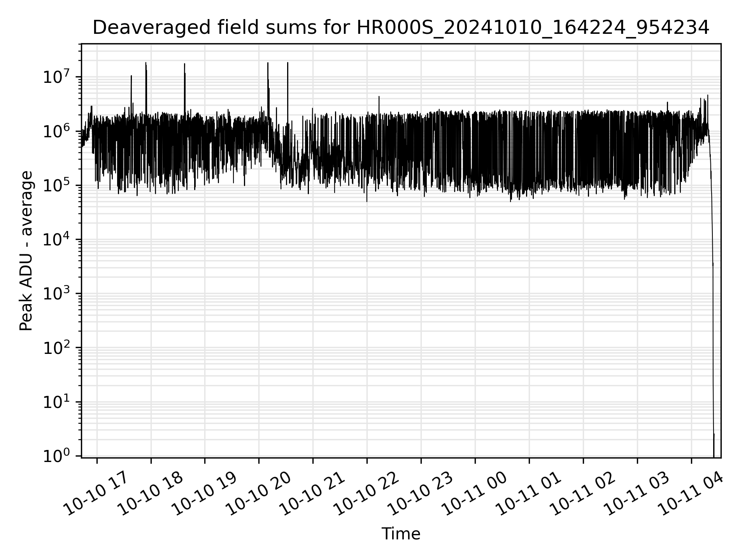Click the x tick label '10-11 03'
The width and height of the screenshot is (747, 560).
636,493
